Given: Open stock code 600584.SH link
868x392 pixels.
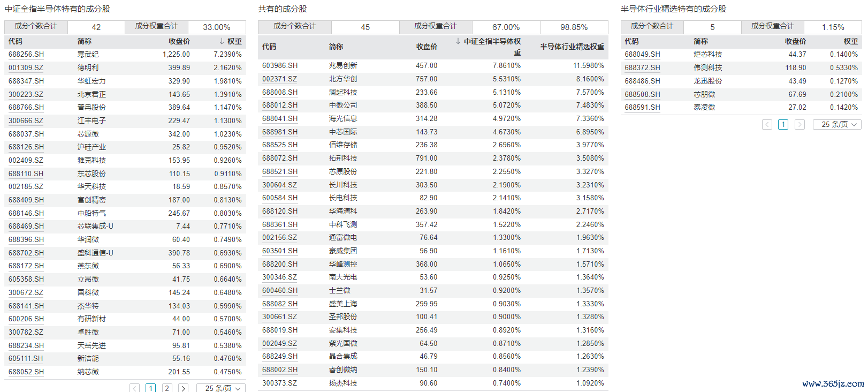Looking at the screenshot, I should [280, 198].
